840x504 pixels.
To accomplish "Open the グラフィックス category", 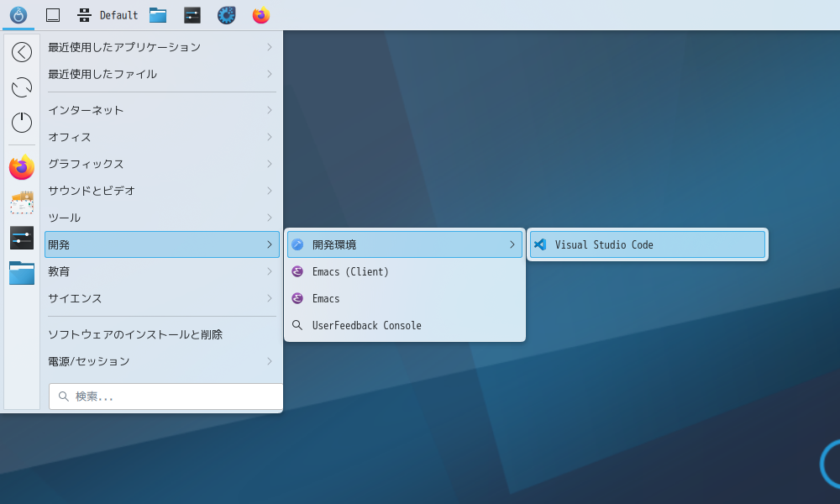I will coord(161,164).
